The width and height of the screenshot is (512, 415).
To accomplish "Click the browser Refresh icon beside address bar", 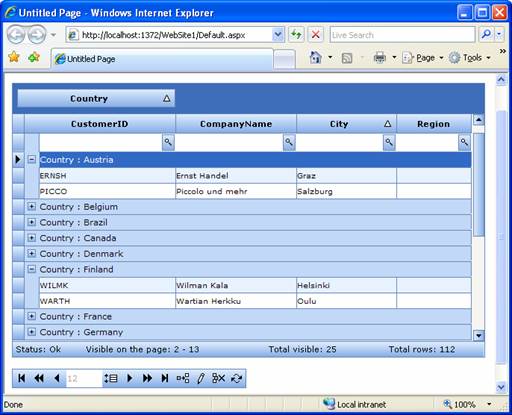I will [296, 34].
